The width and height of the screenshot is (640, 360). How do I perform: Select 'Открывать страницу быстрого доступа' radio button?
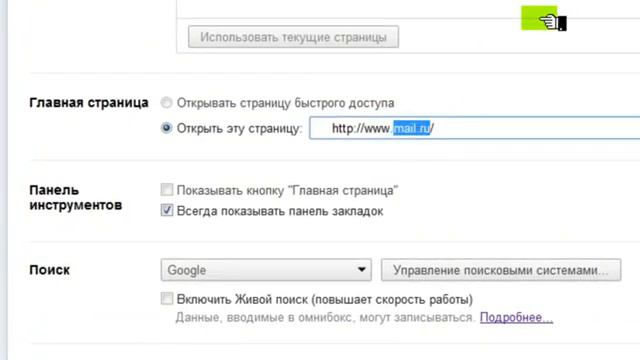[x=167, y=102]
